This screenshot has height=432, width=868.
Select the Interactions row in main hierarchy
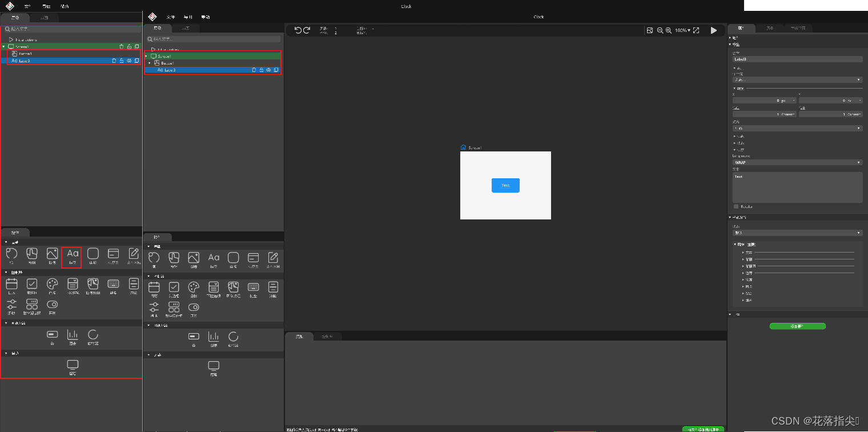pyautogui.click(x=212, y=49)
